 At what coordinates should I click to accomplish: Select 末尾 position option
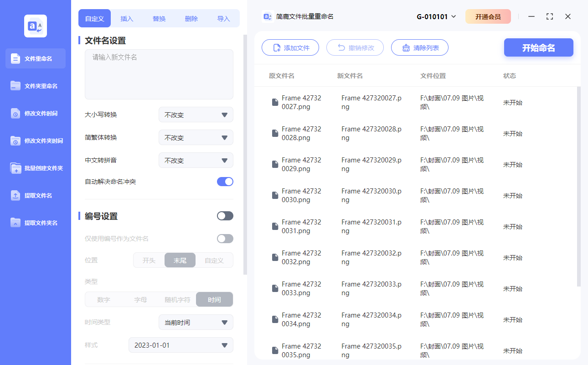point(180,261)
